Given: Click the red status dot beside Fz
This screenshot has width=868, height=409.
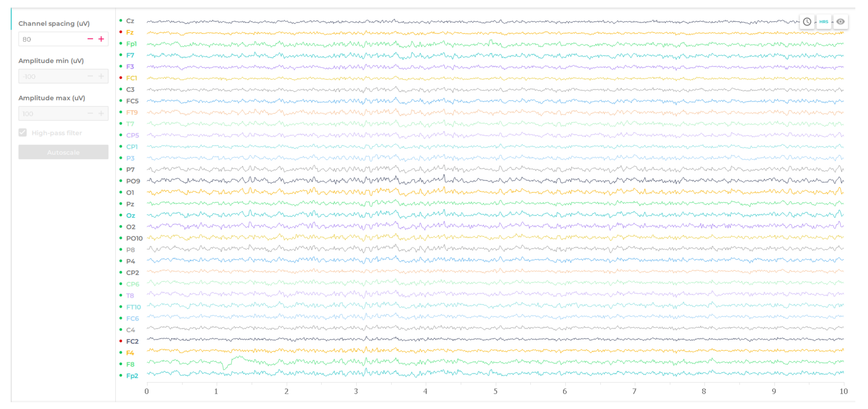Looking at the screenshot, I should pyautogui.click(x=121, y=32).
